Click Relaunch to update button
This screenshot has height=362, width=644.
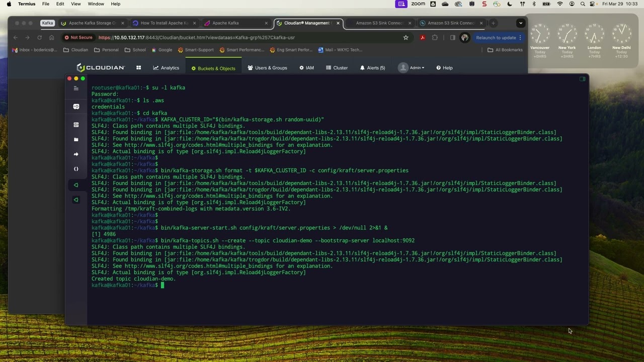tap(496, 37)
